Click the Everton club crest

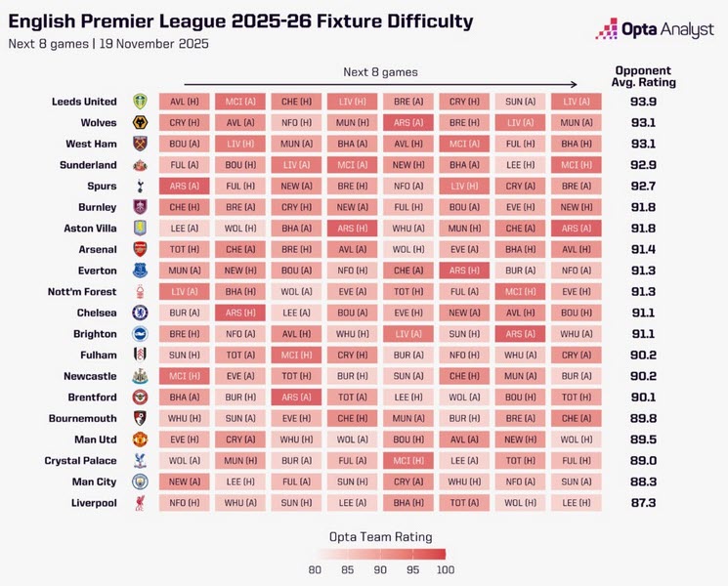(x=138, y=271)
